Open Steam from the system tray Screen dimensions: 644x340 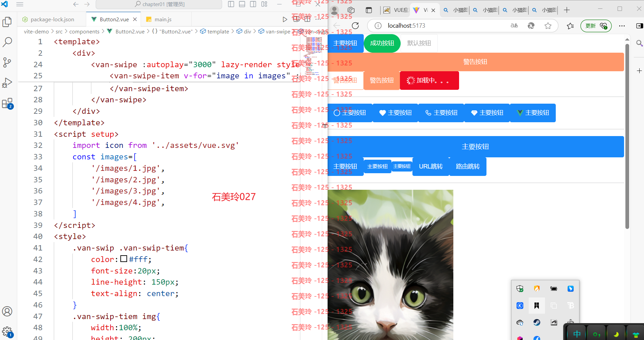(536, 322)
